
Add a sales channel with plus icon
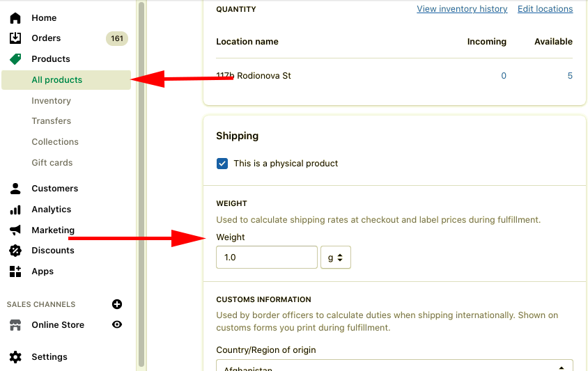117,304
